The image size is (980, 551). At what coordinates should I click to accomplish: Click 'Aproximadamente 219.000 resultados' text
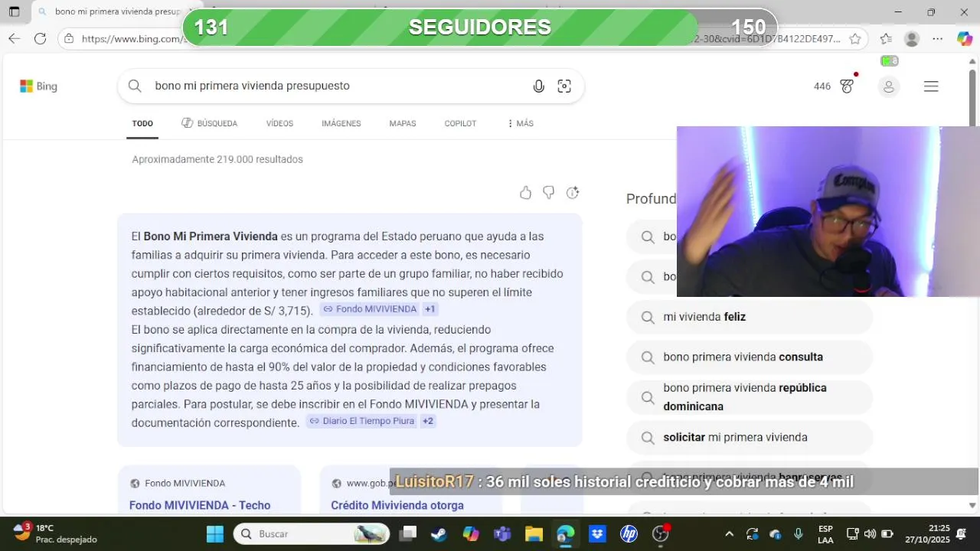(217, 159)
